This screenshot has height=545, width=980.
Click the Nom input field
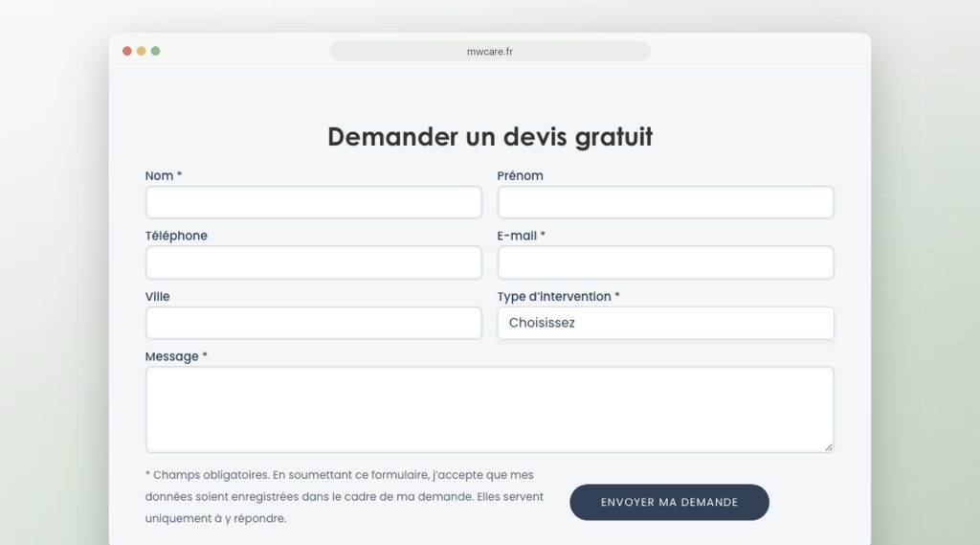(314, 202)
